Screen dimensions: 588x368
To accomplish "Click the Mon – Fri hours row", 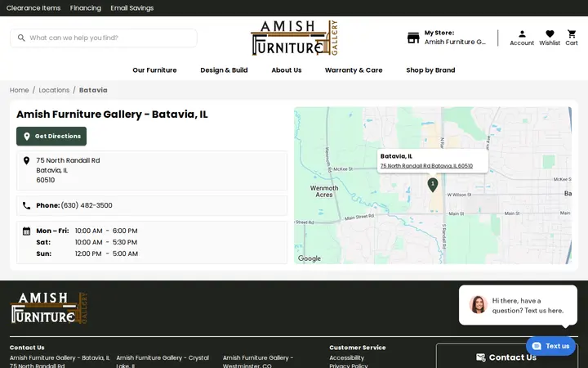I will tap(87, 231).
